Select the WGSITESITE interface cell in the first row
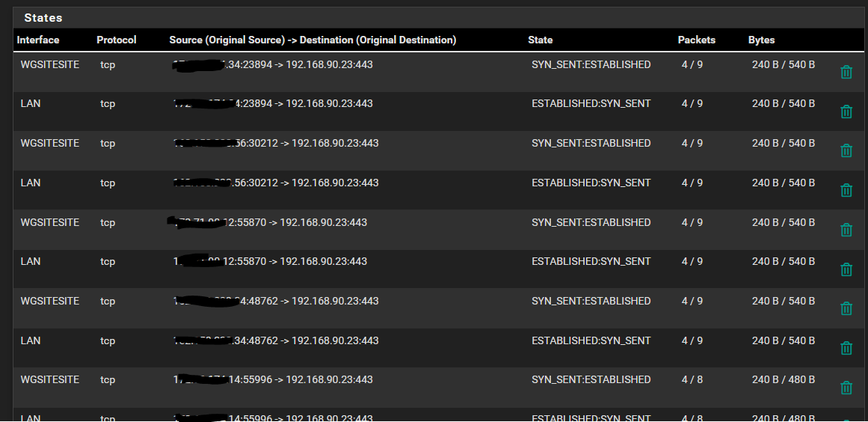The height and width of the screenshot is (422, 868). 50,65
